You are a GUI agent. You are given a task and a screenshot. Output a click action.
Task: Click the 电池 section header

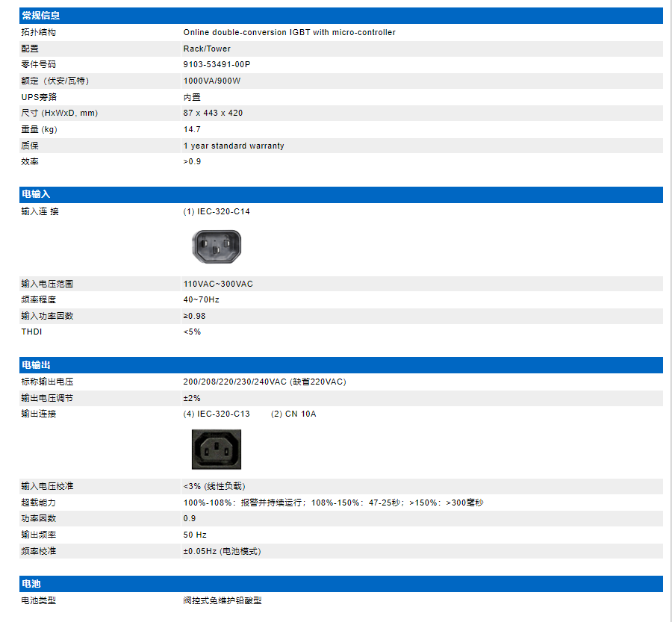pyautogui.click(x=31, y=584)
